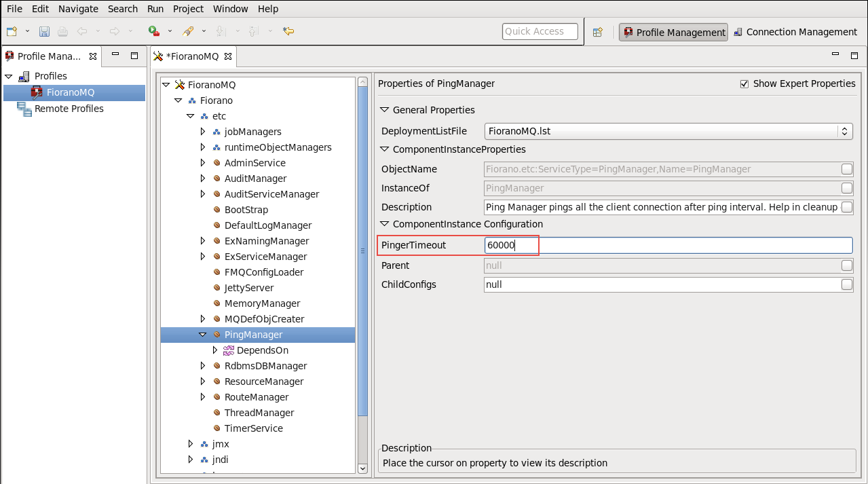Expand the jmx tree node
Screen dimensions: 868x484
191,444
